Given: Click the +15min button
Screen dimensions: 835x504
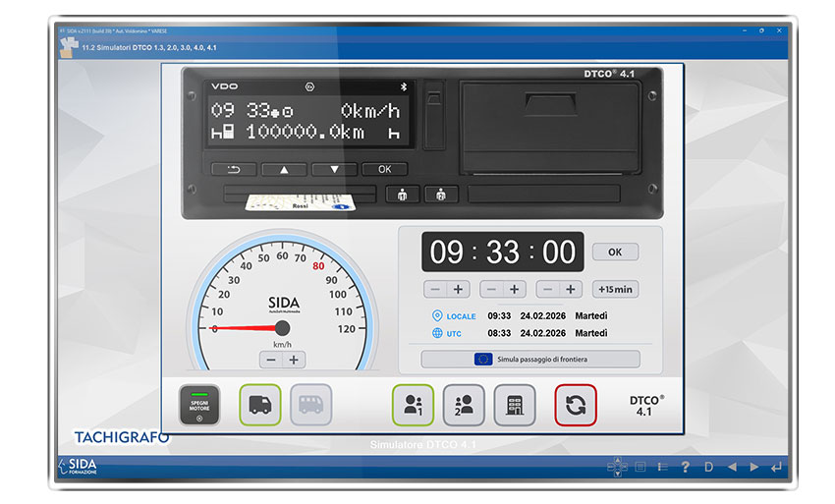Looking at the screenshot, I should coord(615,289).
